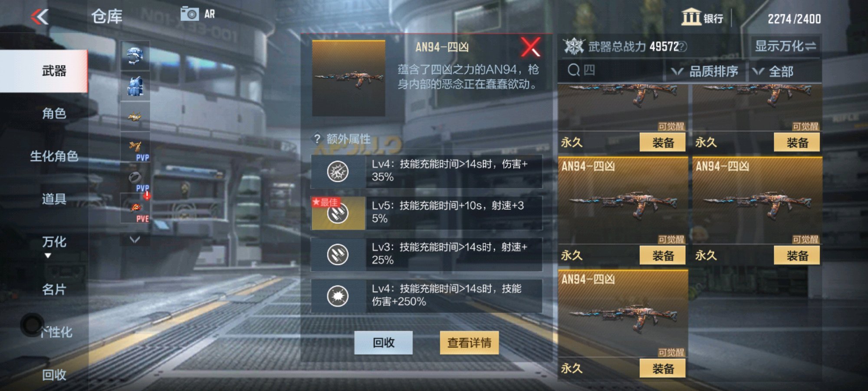Select the Lv5 最佳 attribute option

coord(426,212)
